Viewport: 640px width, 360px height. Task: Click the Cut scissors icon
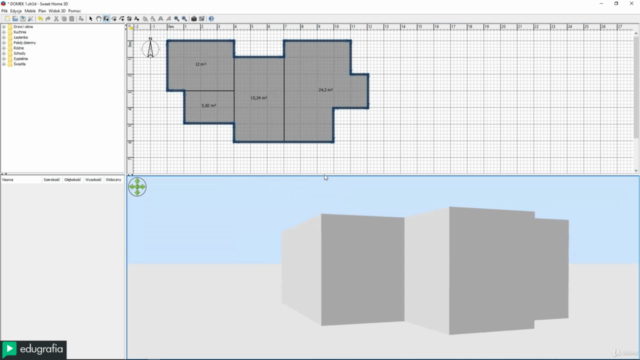56,19
